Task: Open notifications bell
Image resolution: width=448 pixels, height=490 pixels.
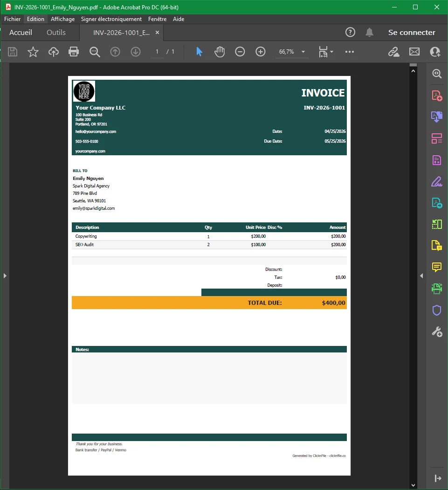Action: point(369,32)
